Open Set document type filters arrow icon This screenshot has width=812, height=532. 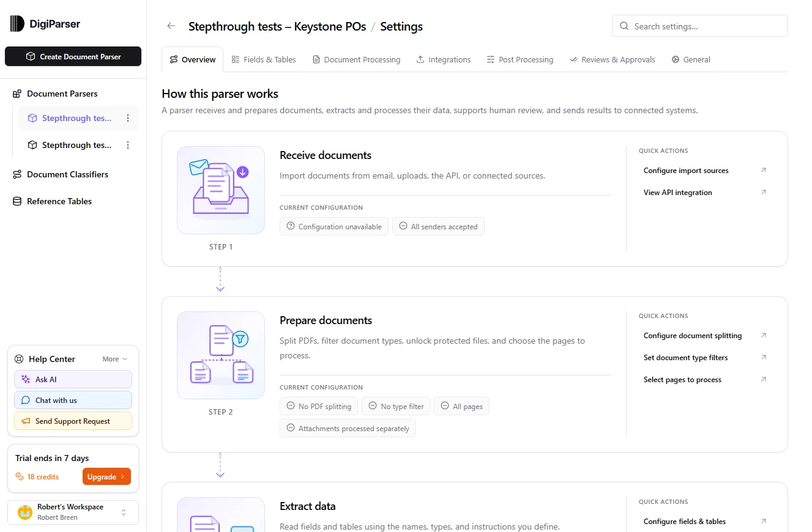764,357
